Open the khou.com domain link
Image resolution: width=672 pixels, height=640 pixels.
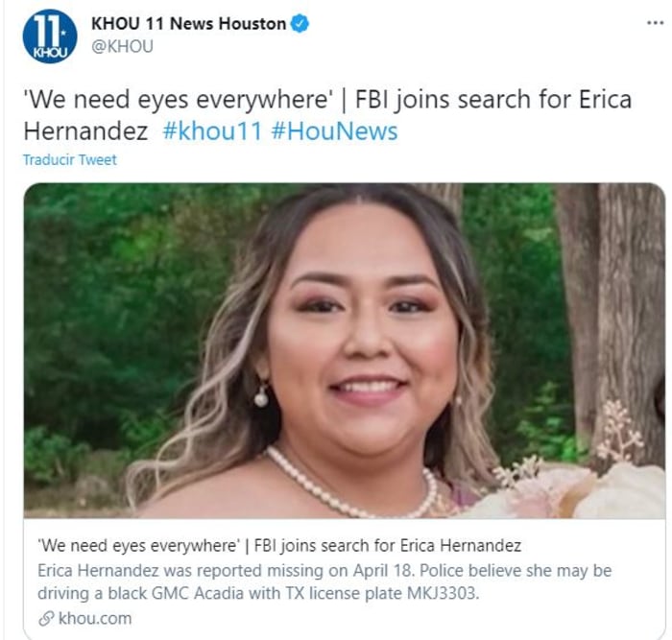pos(95,619)
